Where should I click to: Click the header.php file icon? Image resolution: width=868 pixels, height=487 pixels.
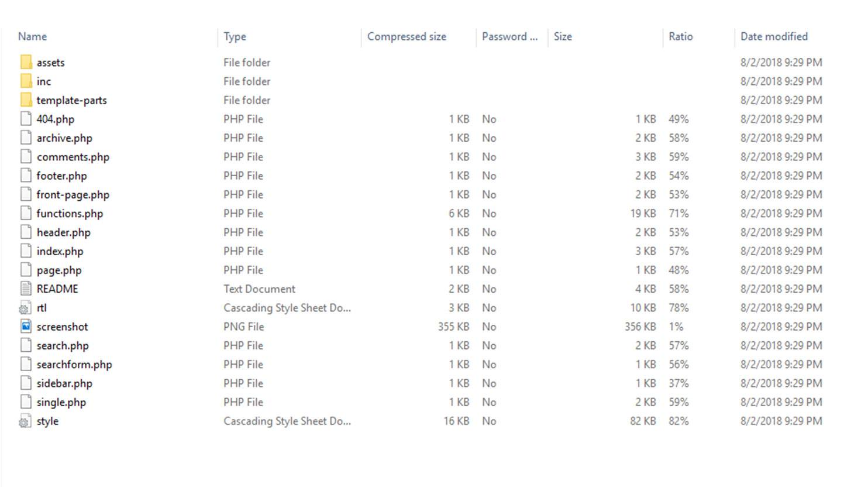point(26,232)
